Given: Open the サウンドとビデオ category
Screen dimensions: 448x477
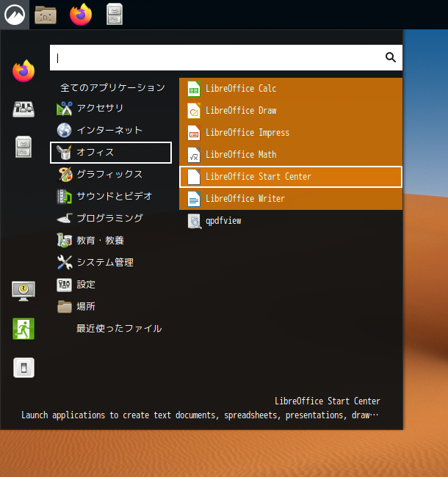Looking at the screenshot, I should tap(111, 197).
